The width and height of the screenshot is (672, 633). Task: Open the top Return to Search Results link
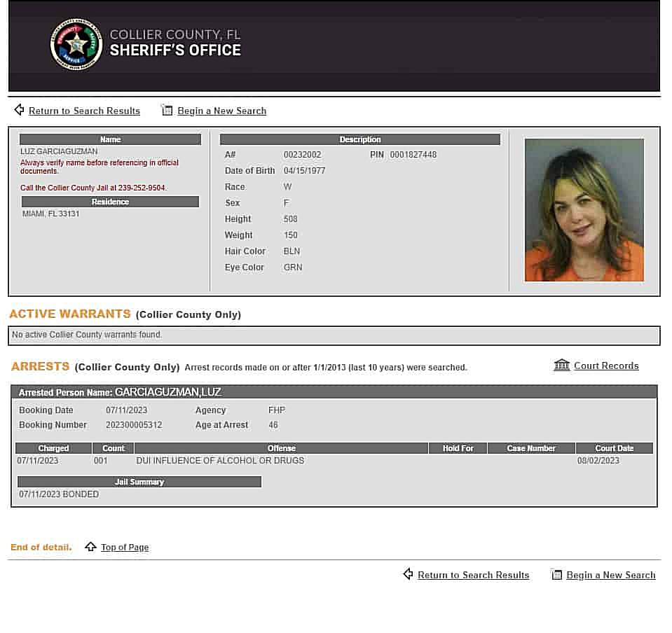84,111
